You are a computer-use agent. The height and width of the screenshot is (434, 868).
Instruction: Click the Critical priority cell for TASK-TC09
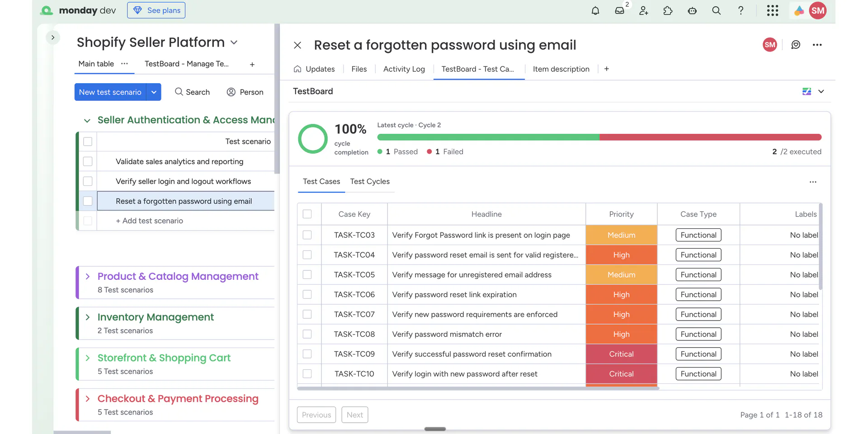621,354
